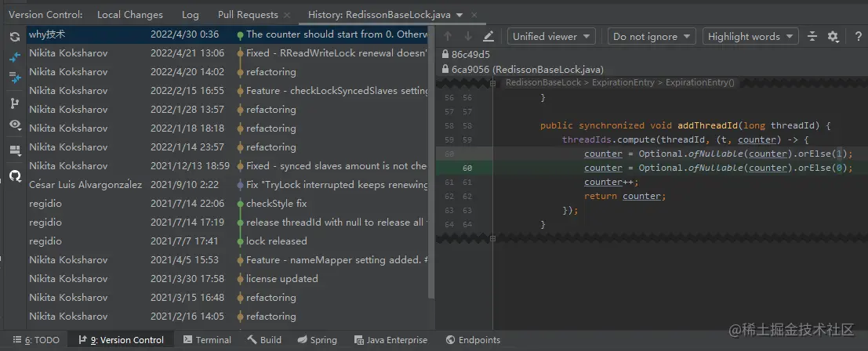868x351 pixels.
Task: Close the Pull Requests tab
Action: [x=287, y=15]
